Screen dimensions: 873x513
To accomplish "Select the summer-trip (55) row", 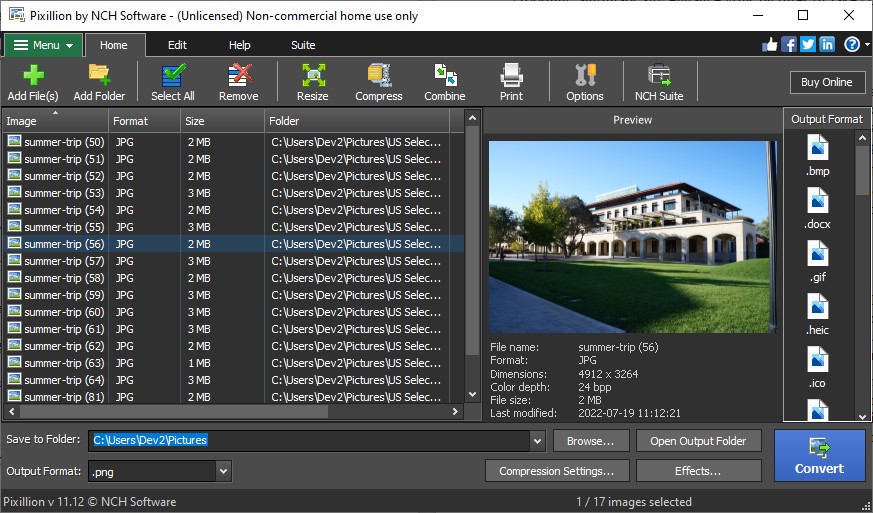I will coord(233,227).
